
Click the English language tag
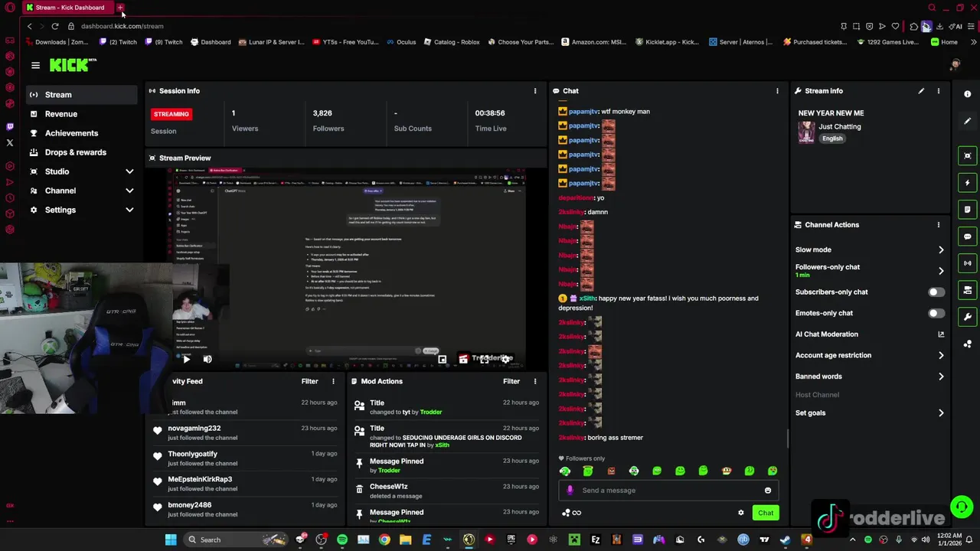pyautogui.click(x=832, y=139)
